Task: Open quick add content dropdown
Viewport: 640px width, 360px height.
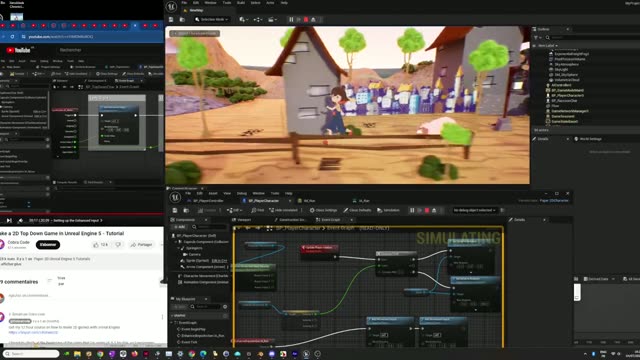Action: (244, 19)
